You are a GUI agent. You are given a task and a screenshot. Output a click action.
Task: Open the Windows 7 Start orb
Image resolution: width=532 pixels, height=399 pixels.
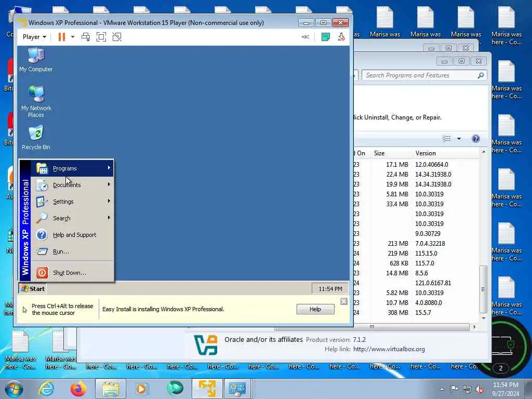14,389
